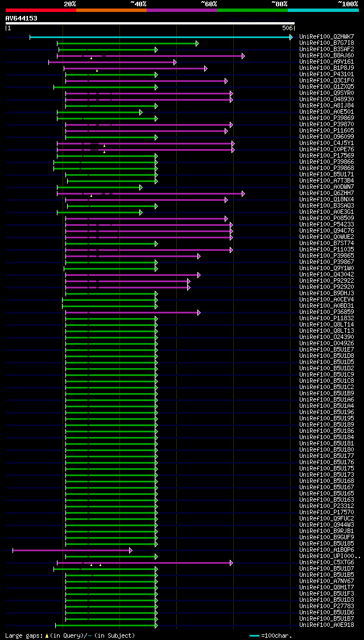The image size is (364, 640).
Task: Open hit UniRef100_B8AJ60
Action: point(326,56)
